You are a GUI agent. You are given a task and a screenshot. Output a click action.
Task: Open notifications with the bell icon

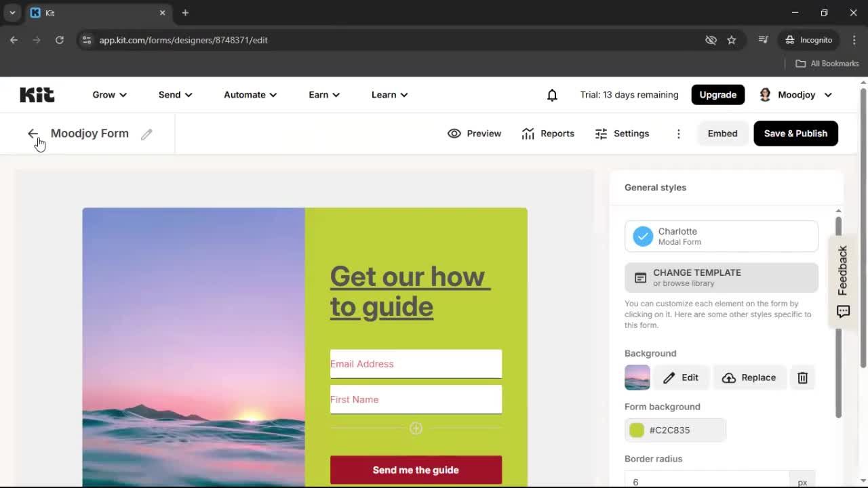click(552, 95)
